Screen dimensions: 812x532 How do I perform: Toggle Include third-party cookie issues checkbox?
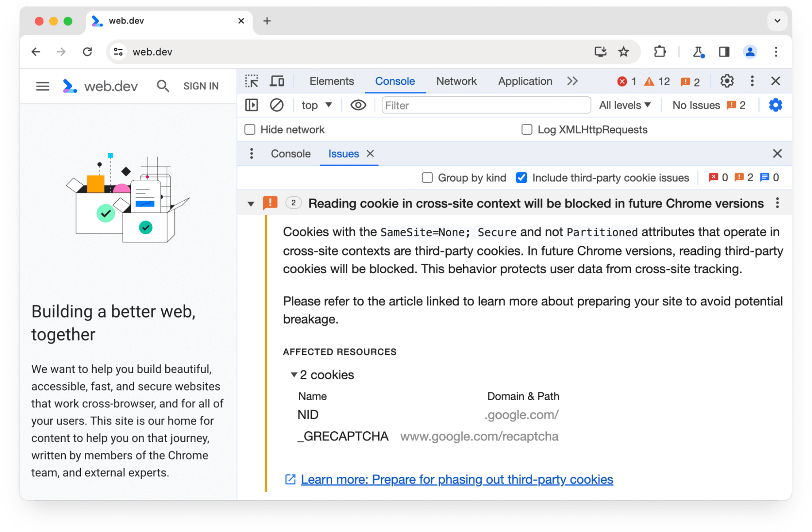point(521,177)
